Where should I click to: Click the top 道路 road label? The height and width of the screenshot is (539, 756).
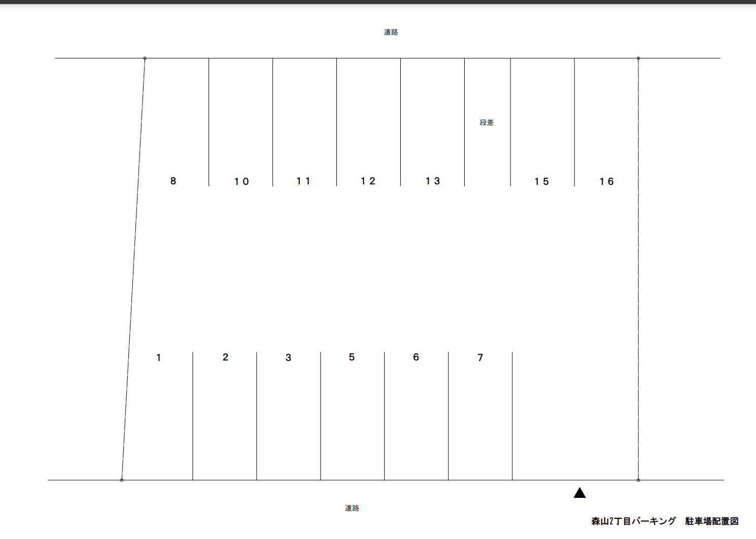tap(391, 32)
